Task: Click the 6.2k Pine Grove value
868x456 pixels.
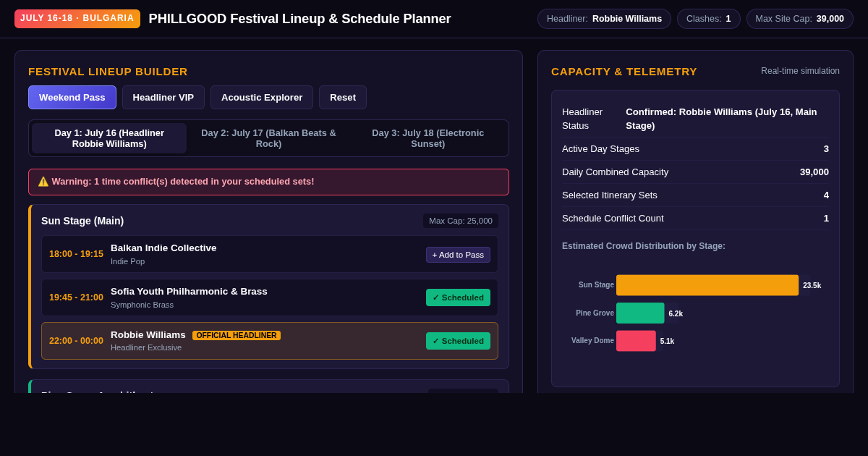Action: (x=676, y=313)
